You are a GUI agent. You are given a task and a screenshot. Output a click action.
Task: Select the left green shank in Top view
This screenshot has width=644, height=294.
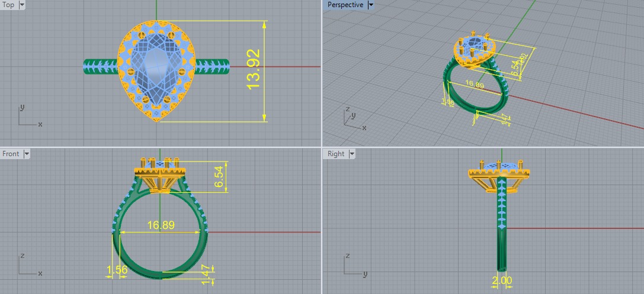(101, 66)
